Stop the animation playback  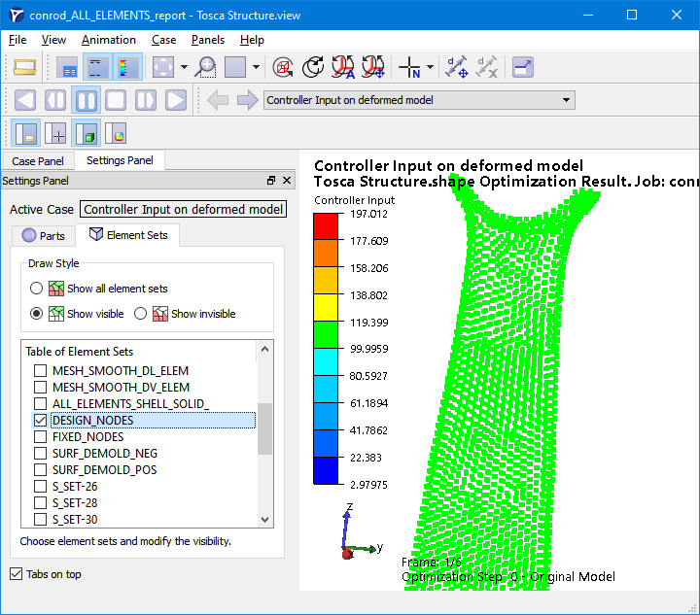[x=116, y=100]
